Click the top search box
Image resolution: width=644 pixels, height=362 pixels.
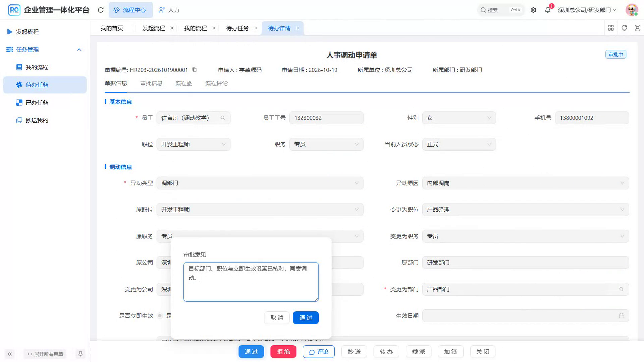[x=500, y=10]
